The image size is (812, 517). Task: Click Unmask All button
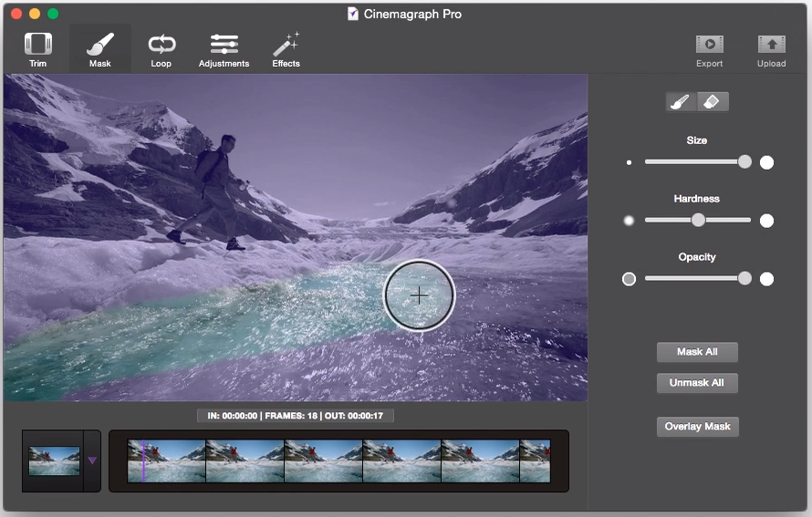pyautogui.click(x=697, y=383)
